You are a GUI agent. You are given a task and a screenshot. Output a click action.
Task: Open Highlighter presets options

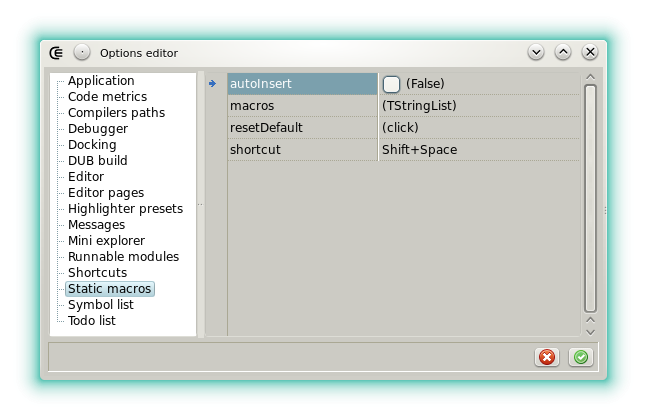point(125,209)
